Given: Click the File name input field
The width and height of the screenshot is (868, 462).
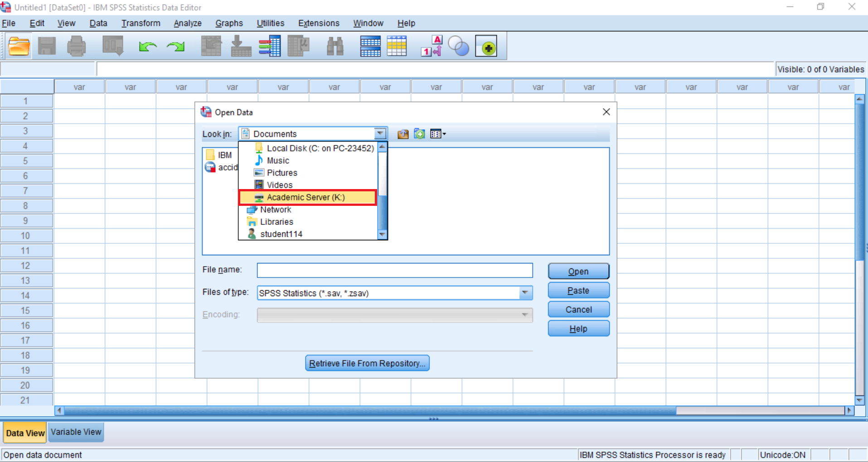Looking at the screenshot, I should click(395, 270).
